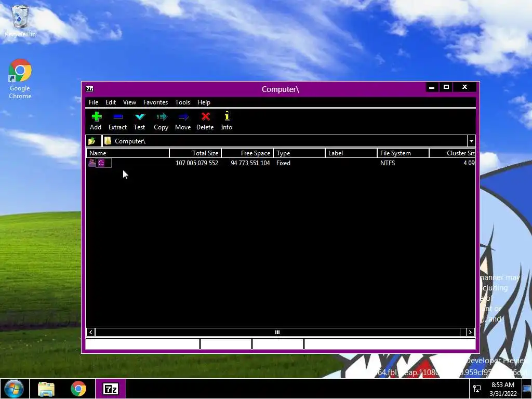This screenshot has height=399, width=532.
Task: Launch File Explorer from the taskbar
Action: coord(46,389)
